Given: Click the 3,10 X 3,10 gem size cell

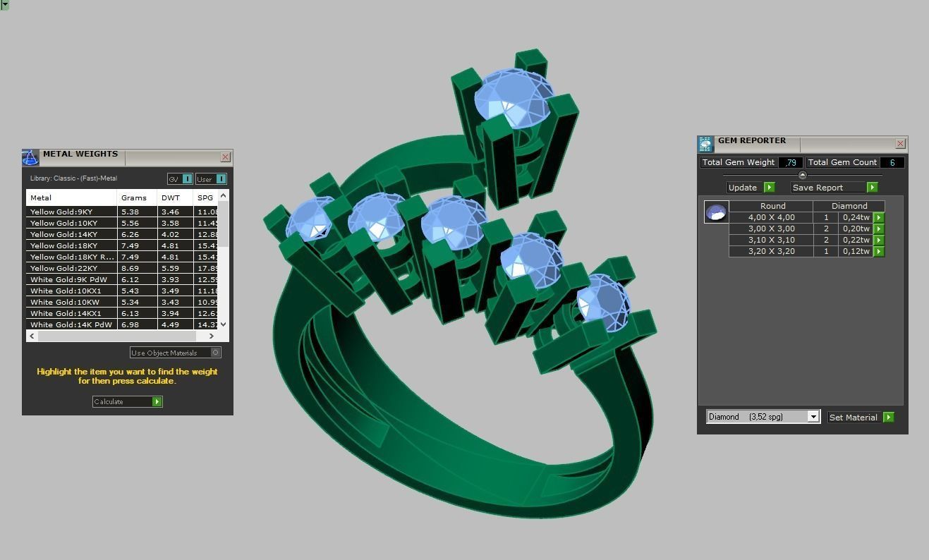Looking at the screenshot, I should point(771,240).
